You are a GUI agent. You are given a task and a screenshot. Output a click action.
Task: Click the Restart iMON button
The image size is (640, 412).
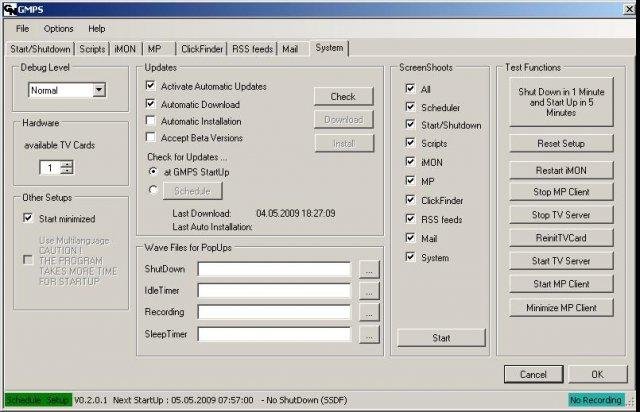point(561,170)
